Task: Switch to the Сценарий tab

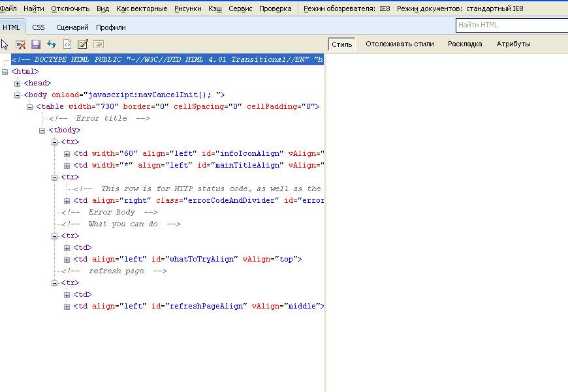Action: click(72, 27)
